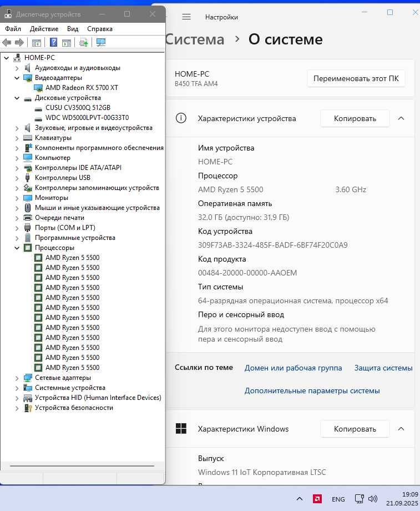Image resolution: width=420 pixels, height=511 pixels.
Task: Click the show/hide console tree toolbar icon
Action: 37,42
